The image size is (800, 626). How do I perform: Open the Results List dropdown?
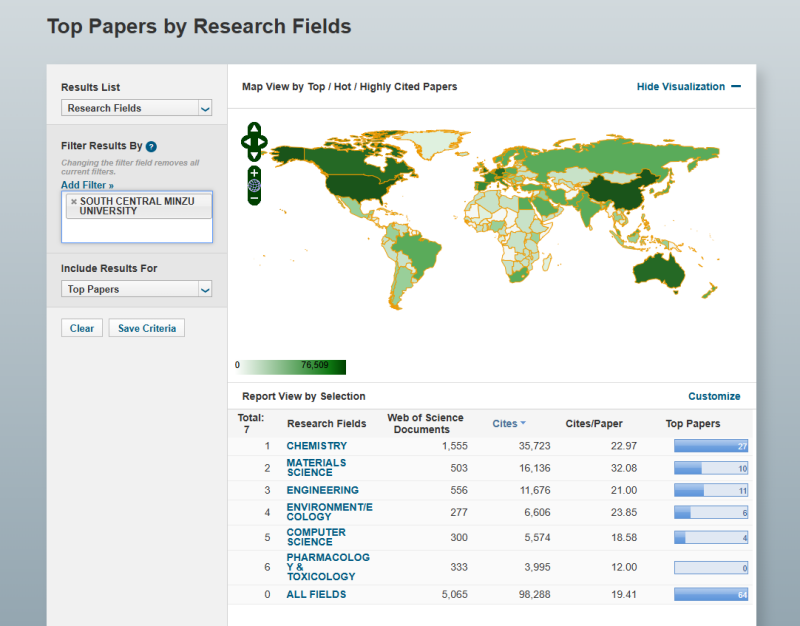point(136,108)
